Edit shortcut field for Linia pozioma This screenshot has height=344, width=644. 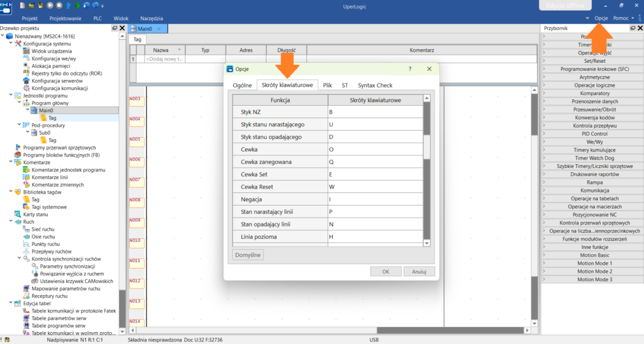[375, 237]
